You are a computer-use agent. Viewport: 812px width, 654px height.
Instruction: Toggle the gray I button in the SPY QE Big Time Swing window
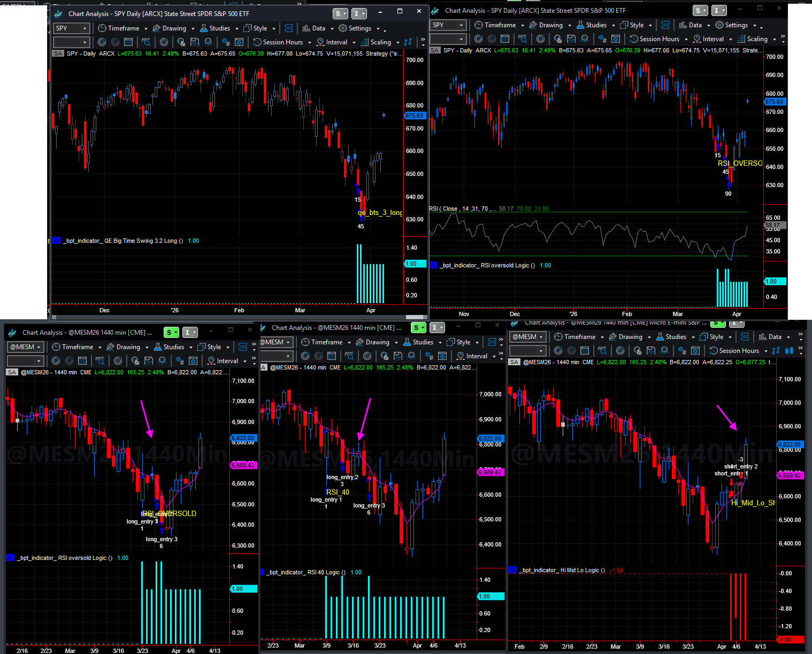coord(359,14)
